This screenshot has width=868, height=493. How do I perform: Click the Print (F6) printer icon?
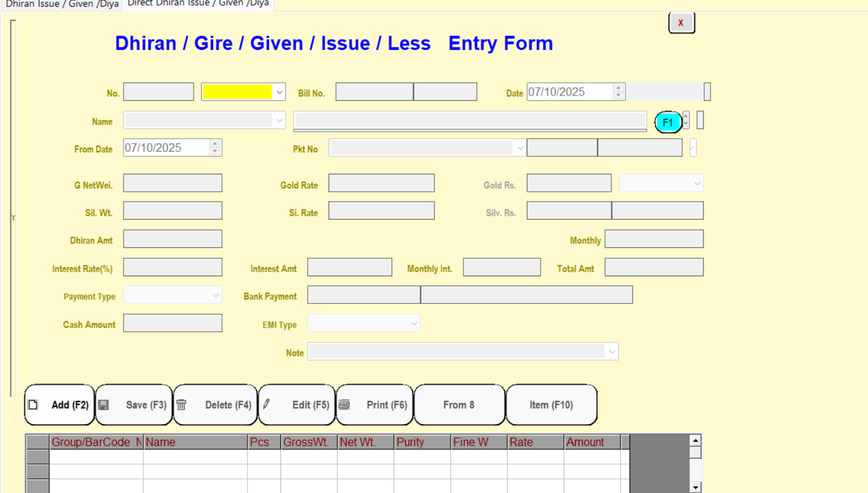(x=344, y=405)
